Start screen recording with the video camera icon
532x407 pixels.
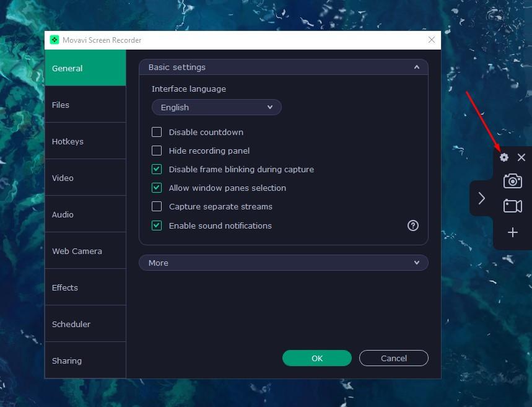tap(513, 206)
